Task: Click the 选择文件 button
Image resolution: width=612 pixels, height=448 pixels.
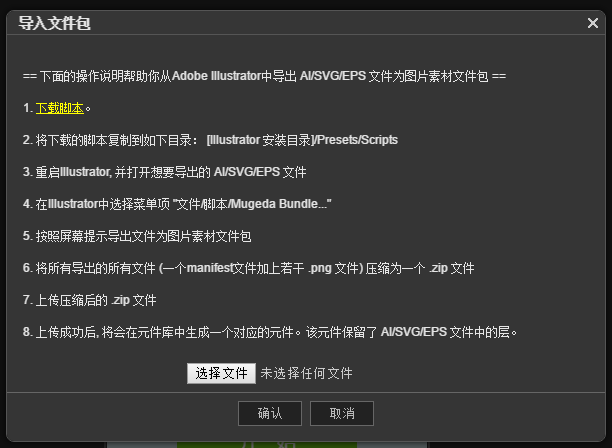Action: click(x=221, y=373)
